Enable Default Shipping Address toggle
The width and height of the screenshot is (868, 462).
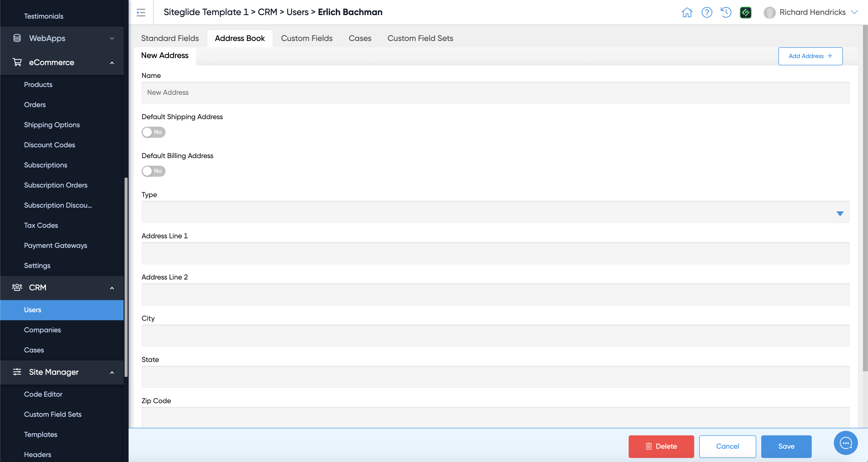[153, 132]
